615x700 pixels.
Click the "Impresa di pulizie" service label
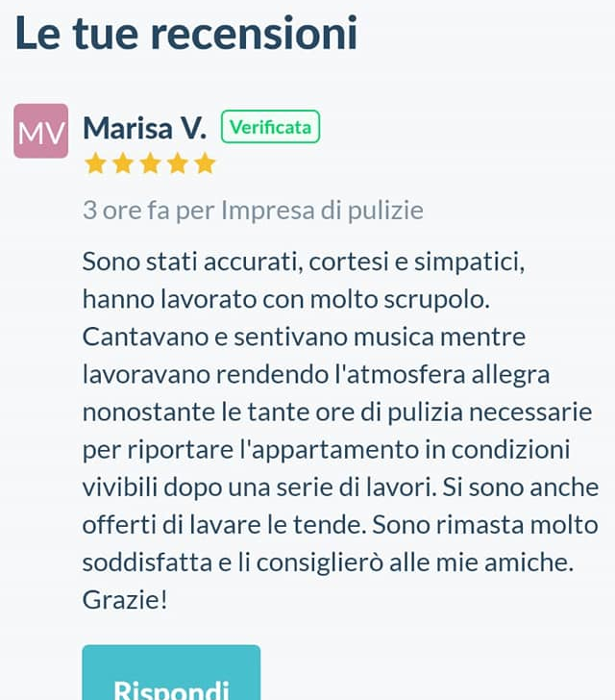tap(322, 211)
